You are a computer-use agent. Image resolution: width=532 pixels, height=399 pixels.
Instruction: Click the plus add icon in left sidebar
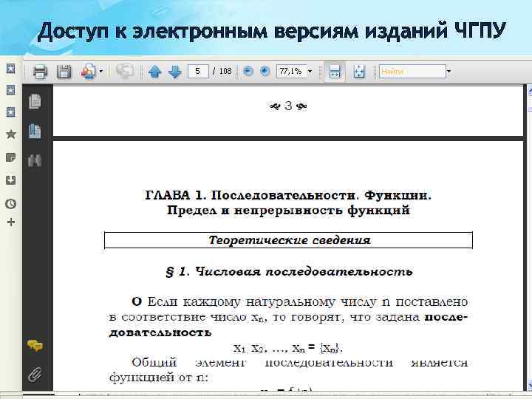[x=11, y=222]
